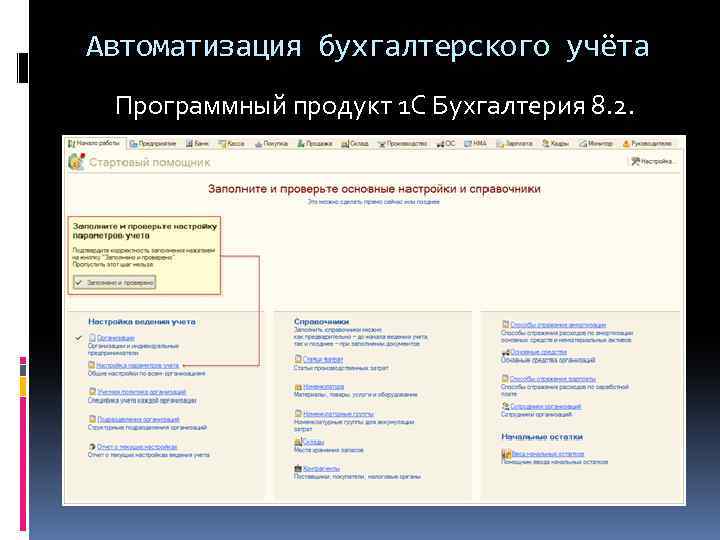Open the НМА tab
This screenshot has width=720, height=540.
click(475, 144)
